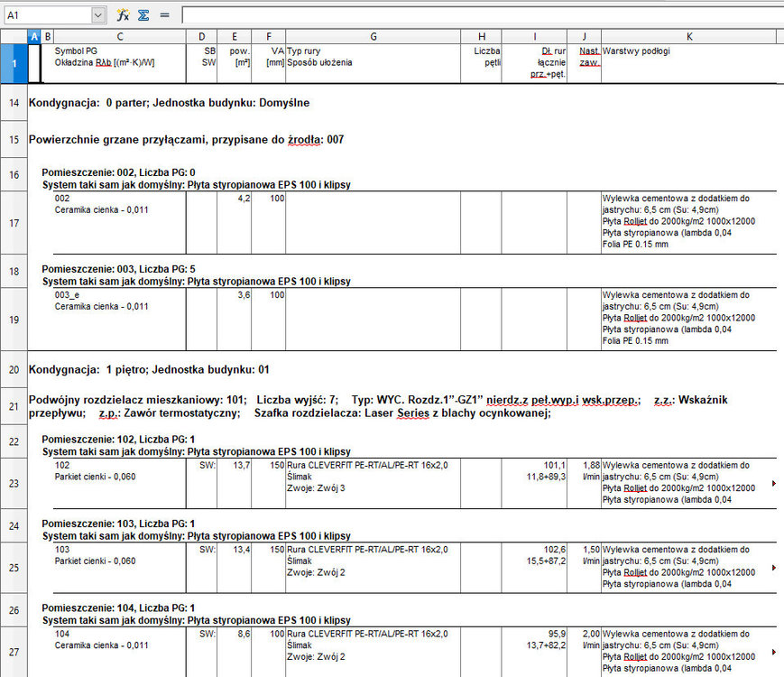Select column G header
Viewport: 784px width, 677px height.
pos(373,36)
